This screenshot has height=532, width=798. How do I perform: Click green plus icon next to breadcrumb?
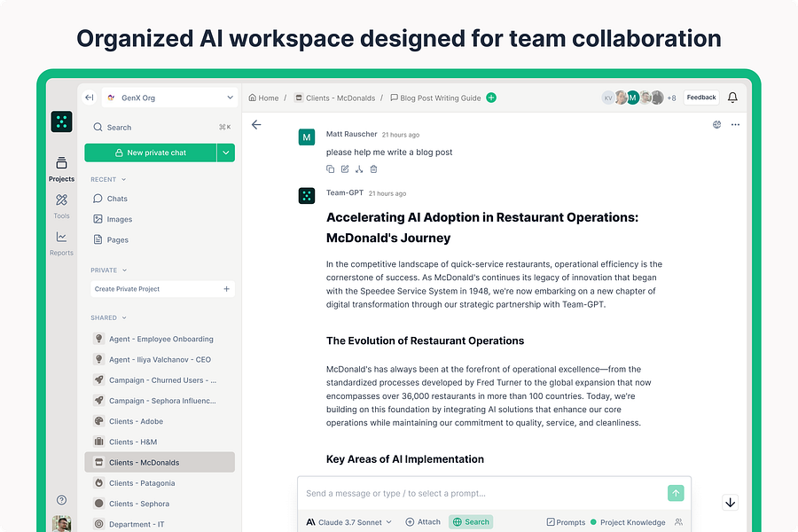click(x=491, y=98)
